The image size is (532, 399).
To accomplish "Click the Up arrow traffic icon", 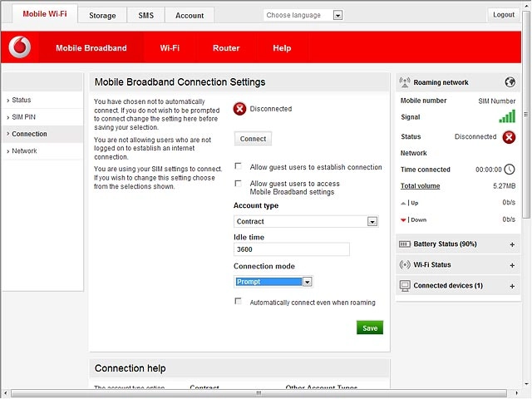I will 403,203.
